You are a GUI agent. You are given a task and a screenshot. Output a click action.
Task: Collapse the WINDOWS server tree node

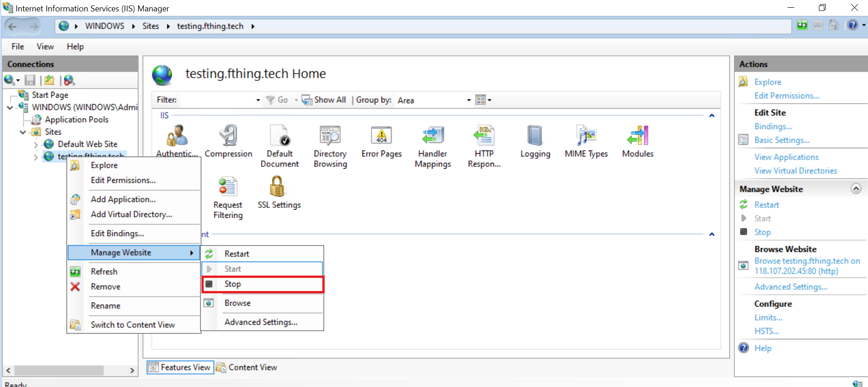coord(10,108)
